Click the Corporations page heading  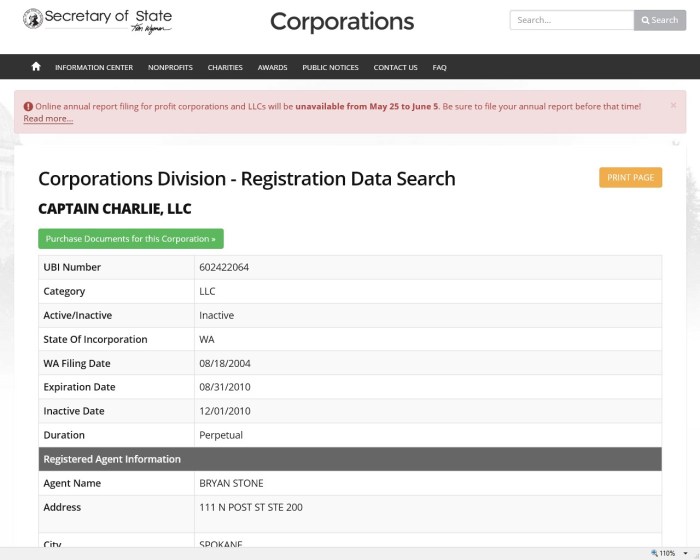(341, 22)
